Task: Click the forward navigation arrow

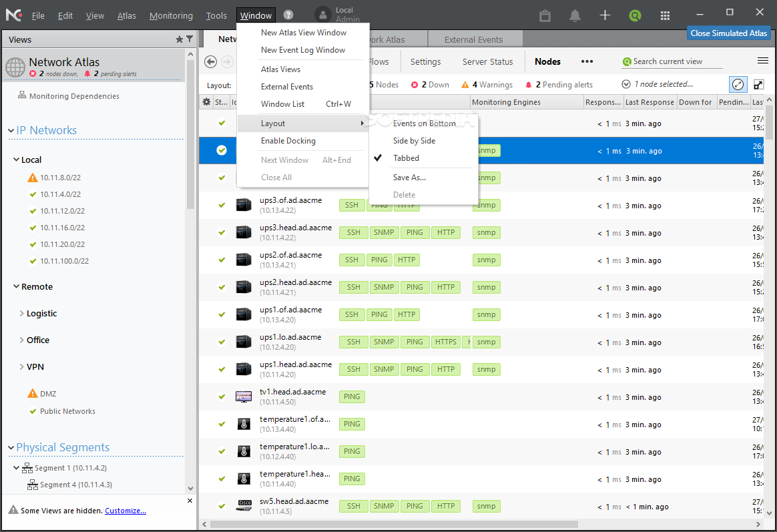Action: [x=227, y=61]
